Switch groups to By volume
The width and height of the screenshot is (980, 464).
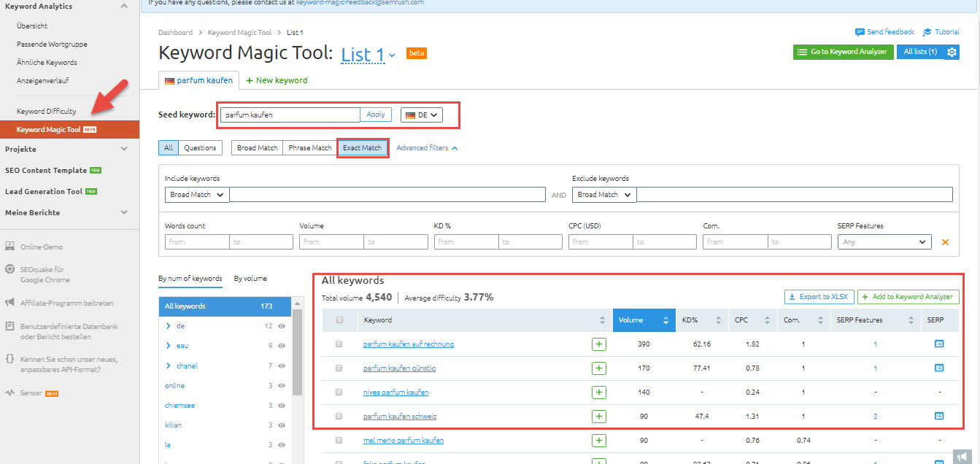click(250, 279)
